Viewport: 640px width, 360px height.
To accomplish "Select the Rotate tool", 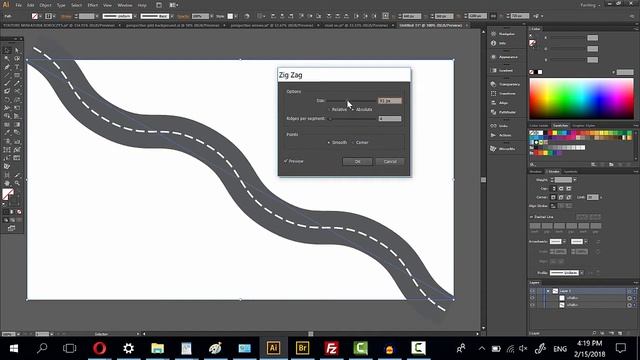I will pos(7,100).
